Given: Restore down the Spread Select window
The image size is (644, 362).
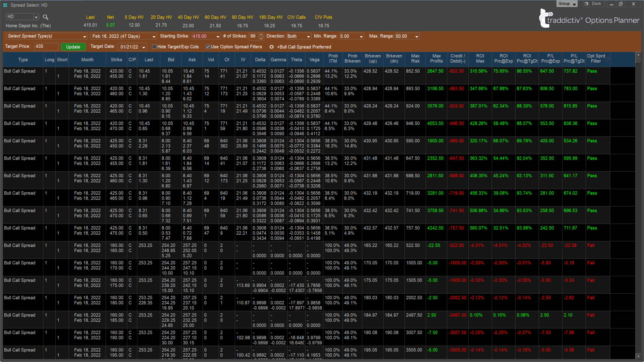Looking at the screenshot, I should (x=621, y=4).
